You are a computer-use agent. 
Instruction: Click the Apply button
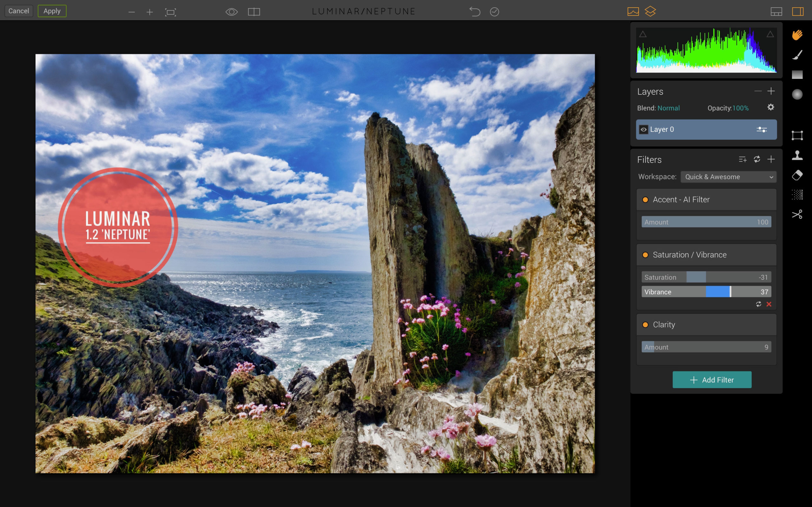tap(52, 11)
